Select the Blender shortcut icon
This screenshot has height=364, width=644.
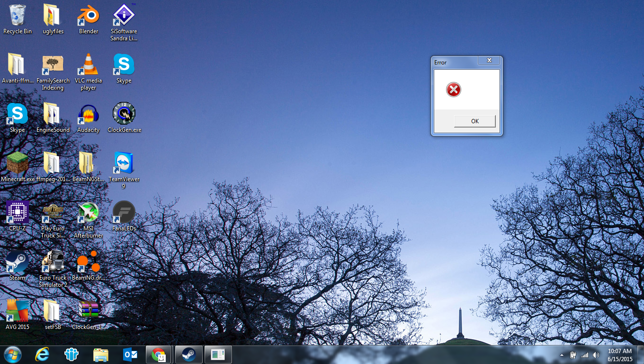88,19
